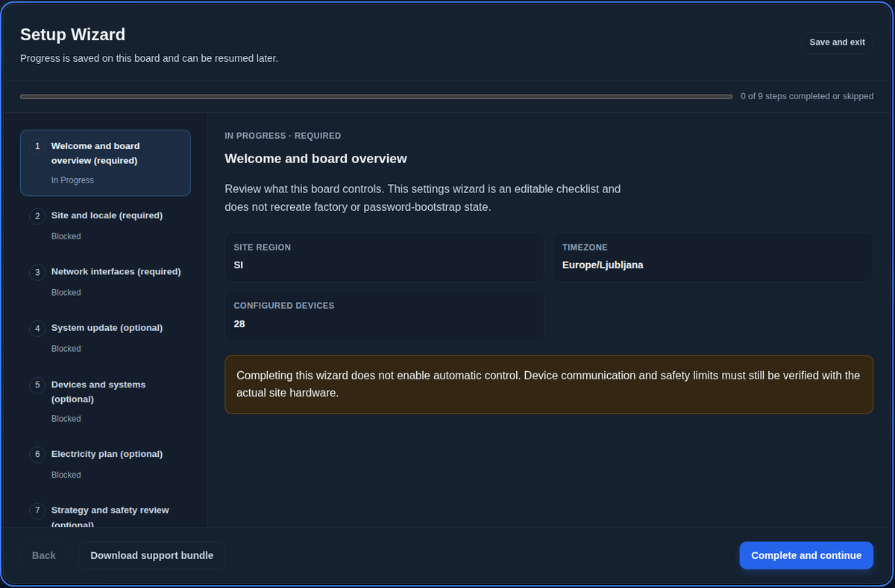The image size is (895, 588).
Task: Click the '0 of 9 steps completed' text
Action: [807, 96]
